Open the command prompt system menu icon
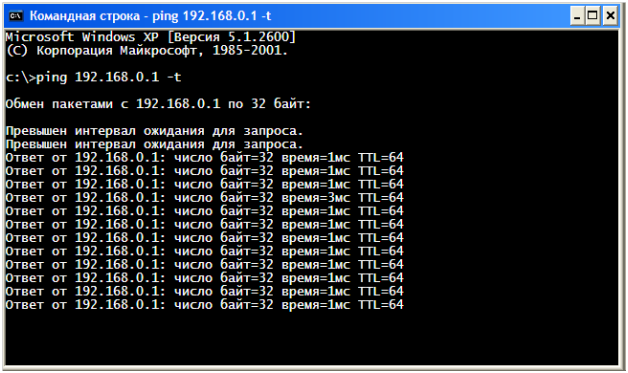Screen dimensions: 628x373 pos(16,16)
